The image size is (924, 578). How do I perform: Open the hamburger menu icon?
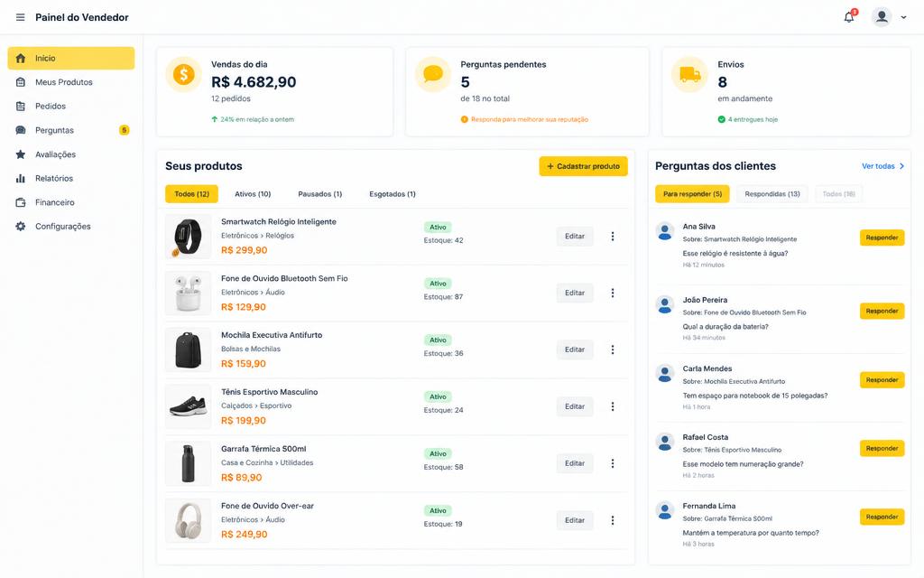click(x=20, y=17)
